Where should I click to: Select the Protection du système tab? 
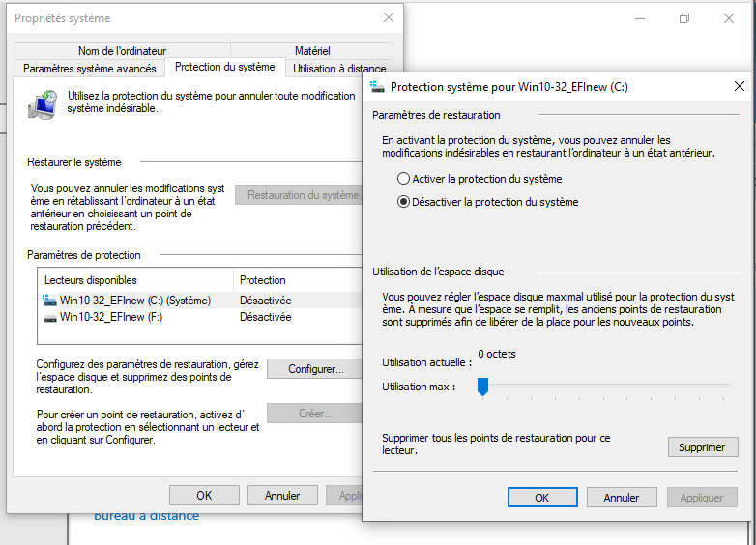225,67
